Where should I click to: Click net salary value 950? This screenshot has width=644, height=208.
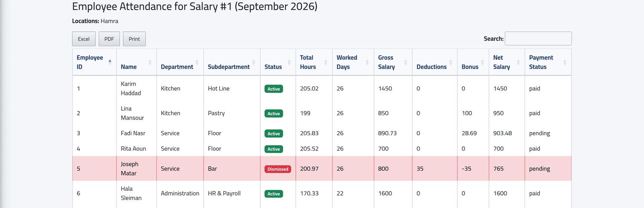click(x=498, y=113)
